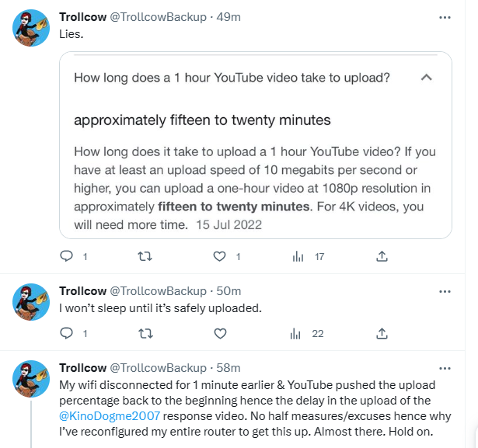Share the 'I won't sleep' tweet
Viewport: 478px width, 448px height.
pos(382,333)
